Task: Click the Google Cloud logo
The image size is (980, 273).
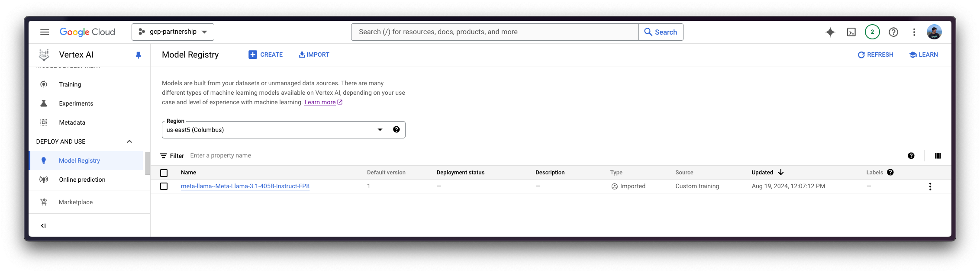Action: [x=87, y=32]
